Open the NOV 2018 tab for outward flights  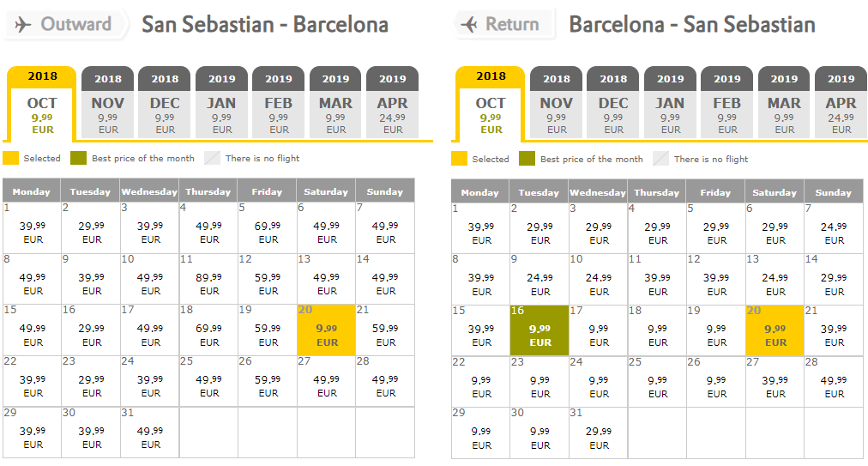108,102
